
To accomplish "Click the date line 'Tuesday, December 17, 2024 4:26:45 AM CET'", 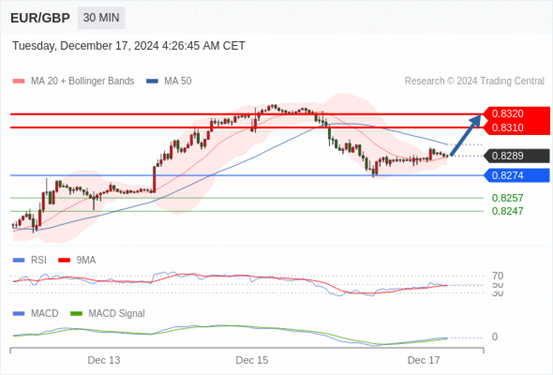I will 129,46.
